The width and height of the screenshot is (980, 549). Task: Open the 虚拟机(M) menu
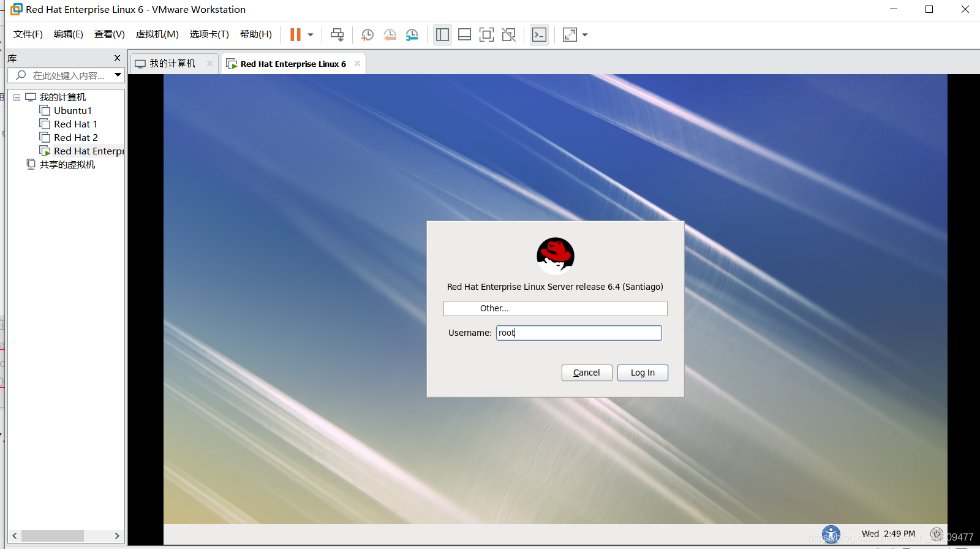[x=157, y=34]
